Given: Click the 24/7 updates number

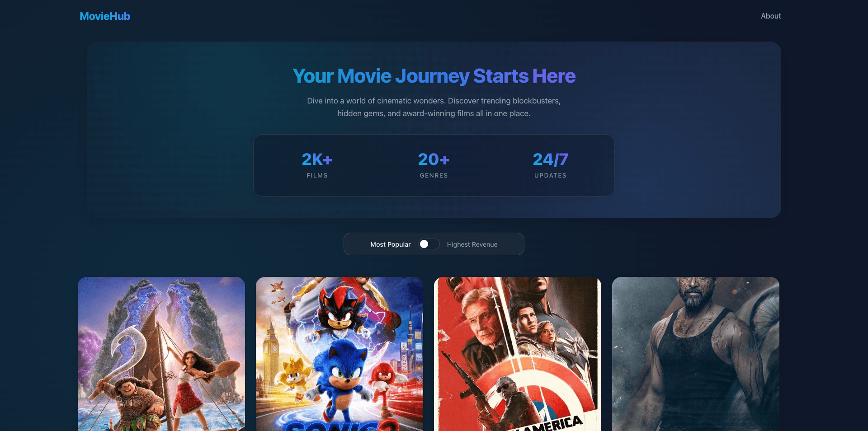Looking at the screenshot, I should tap(550, 159).
